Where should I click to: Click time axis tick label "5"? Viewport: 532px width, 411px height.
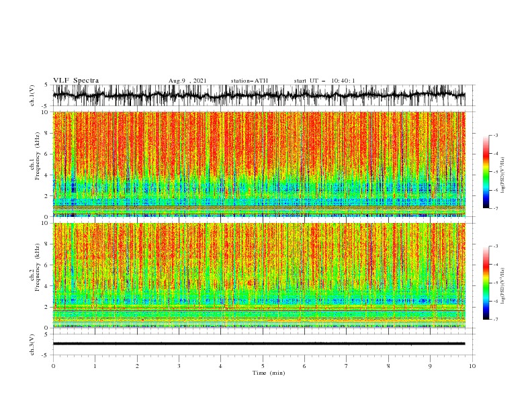tap(263, 366)
